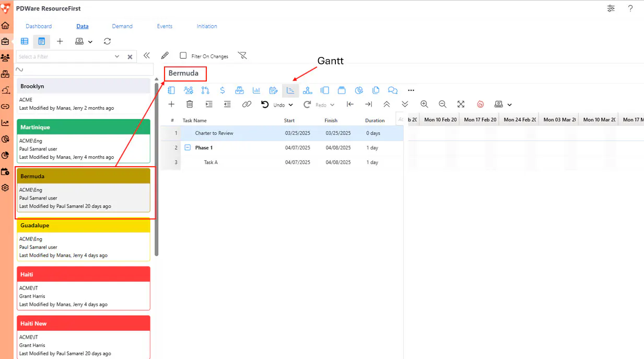Switch to card view icon

42,41
